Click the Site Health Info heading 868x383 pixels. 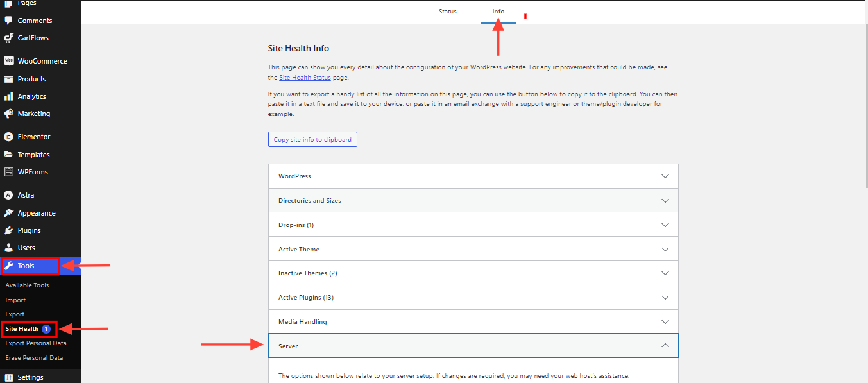[298, 48]
